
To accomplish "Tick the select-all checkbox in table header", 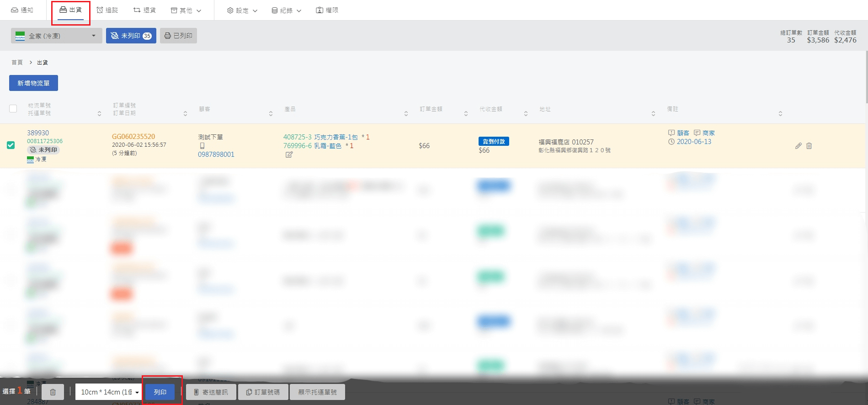I will [x=13, y=108].
